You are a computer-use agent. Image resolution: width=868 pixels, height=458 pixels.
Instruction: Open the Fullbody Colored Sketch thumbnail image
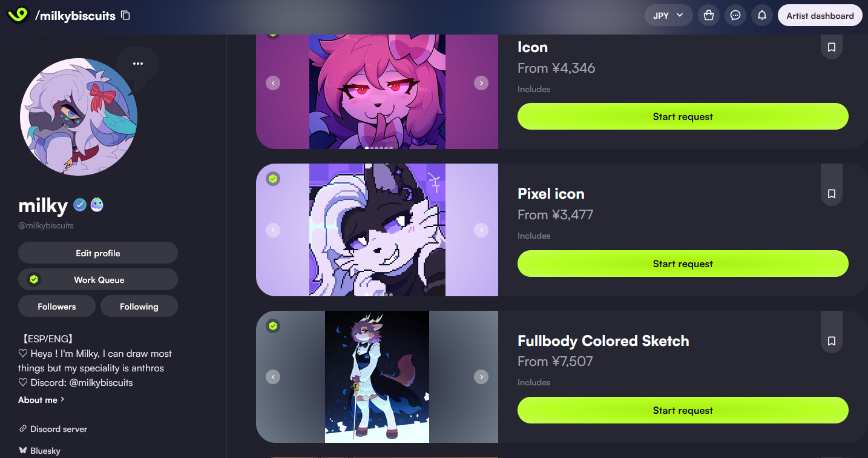377,377
